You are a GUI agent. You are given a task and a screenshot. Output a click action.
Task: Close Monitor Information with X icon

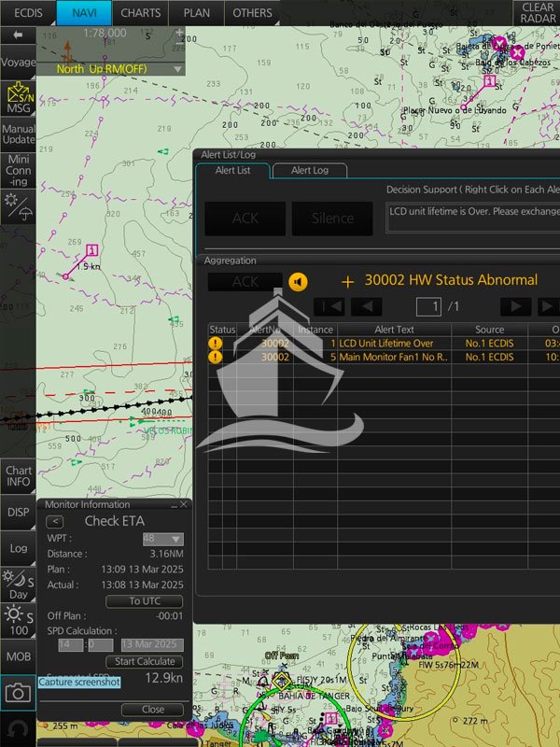[x=183, y=504]
